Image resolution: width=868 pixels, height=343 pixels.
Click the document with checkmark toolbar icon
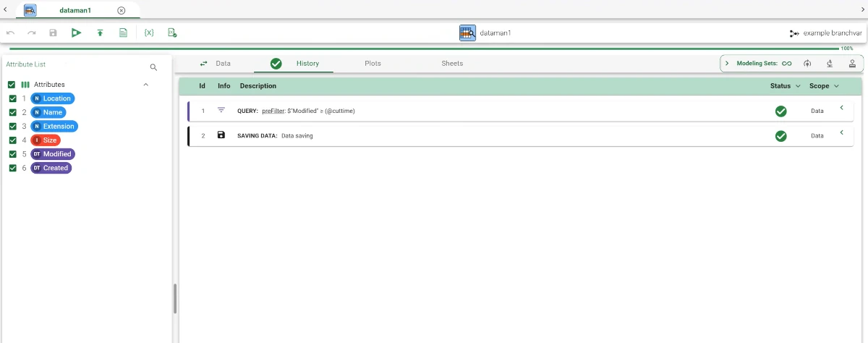tap(172, 33)
